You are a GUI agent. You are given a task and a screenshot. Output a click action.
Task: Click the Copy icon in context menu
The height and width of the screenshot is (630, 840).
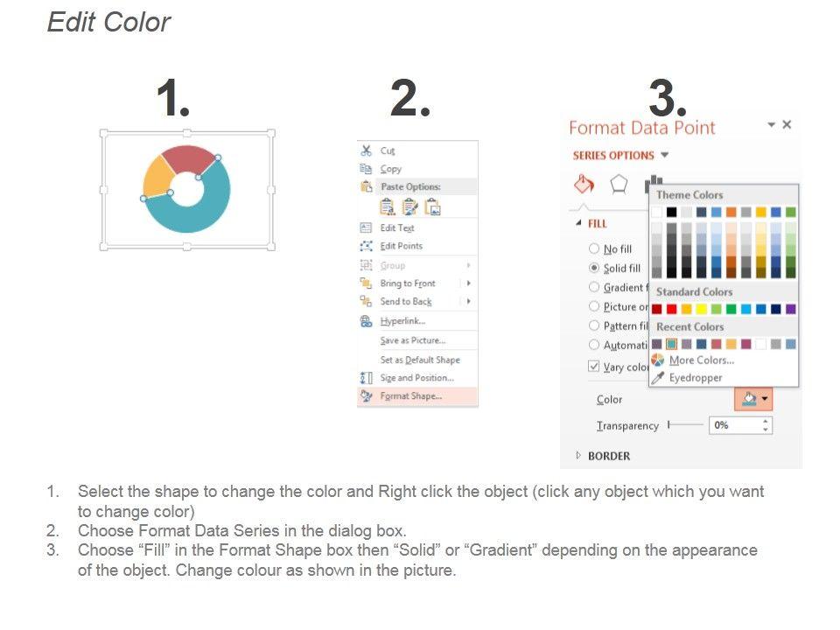click(367, 169)
